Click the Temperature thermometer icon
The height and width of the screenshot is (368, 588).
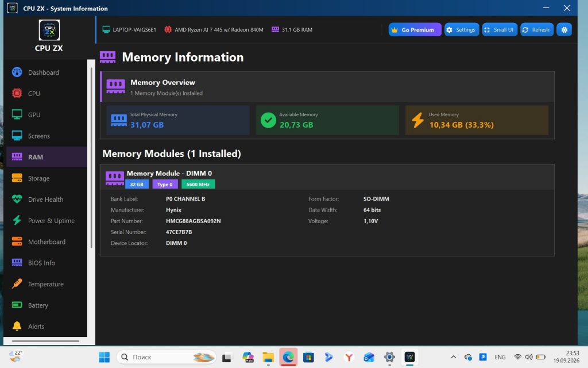coord(17,283)
